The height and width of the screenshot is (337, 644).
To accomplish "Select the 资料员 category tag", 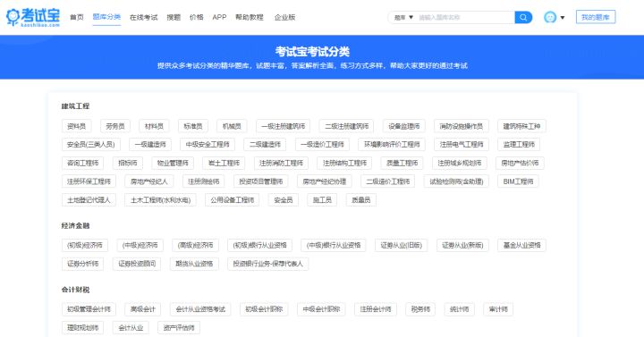I will click(76, 126).
